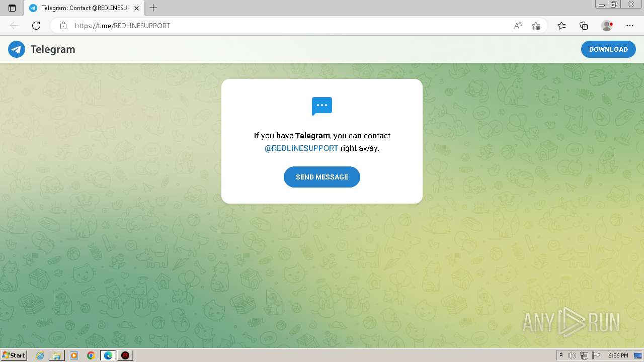
Task: Click the Send Message button
Action: tap(322, 177)
